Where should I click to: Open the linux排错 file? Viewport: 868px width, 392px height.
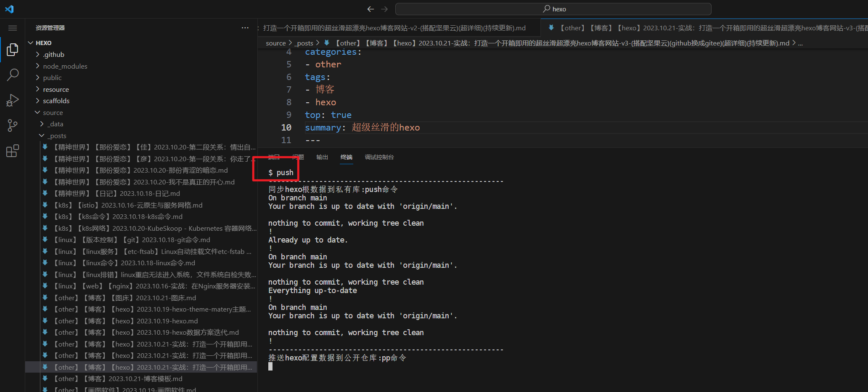[141, 275]
